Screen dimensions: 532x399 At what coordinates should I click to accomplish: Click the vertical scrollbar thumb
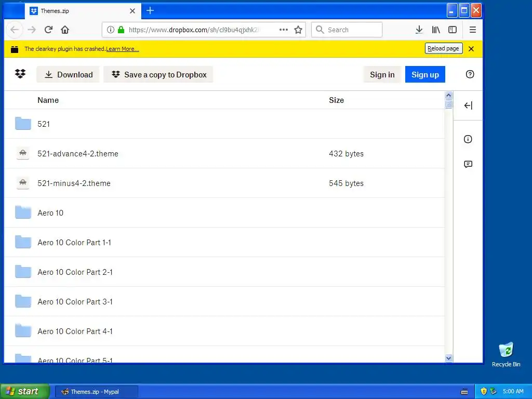click(x=448, y=104)
